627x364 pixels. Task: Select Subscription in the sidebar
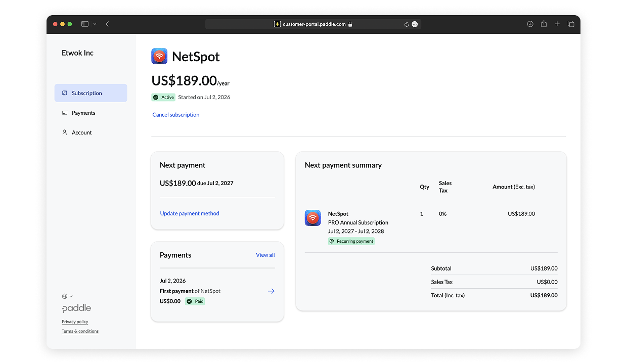click(x=91, y=93)
